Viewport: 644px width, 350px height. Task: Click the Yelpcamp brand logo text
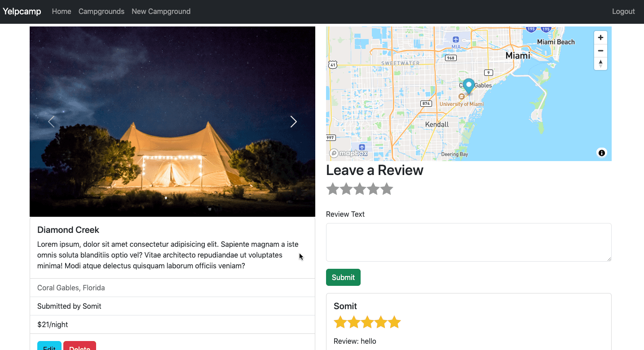pos(22,12)
